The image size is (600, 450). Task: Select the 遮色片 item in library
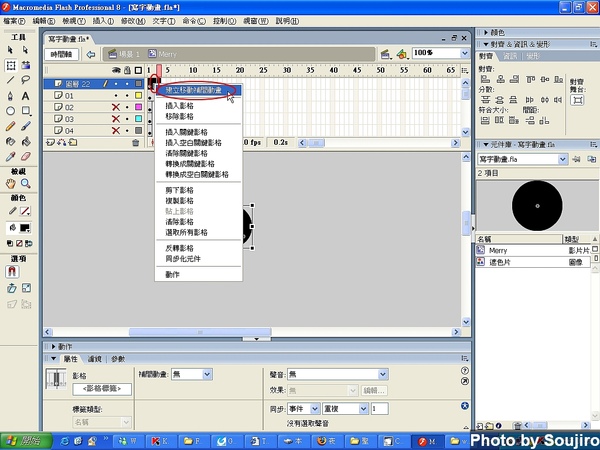point(533,262)
